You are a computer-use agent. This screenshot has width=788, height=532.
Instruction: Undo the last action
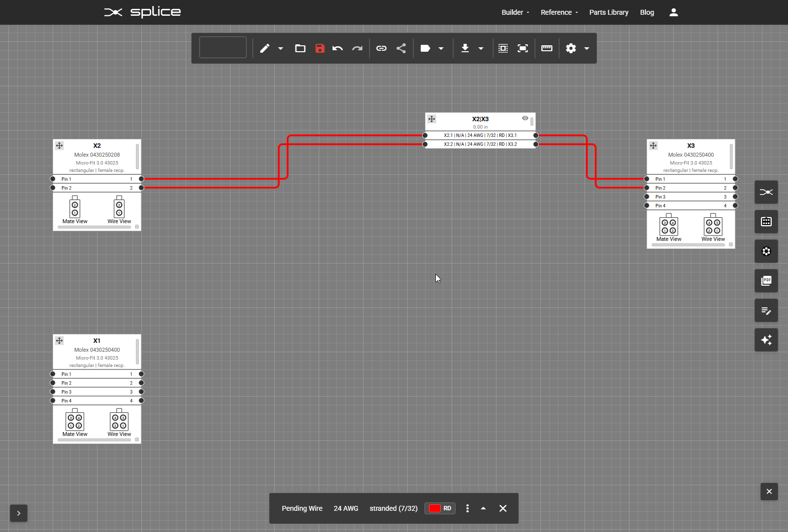337,48
